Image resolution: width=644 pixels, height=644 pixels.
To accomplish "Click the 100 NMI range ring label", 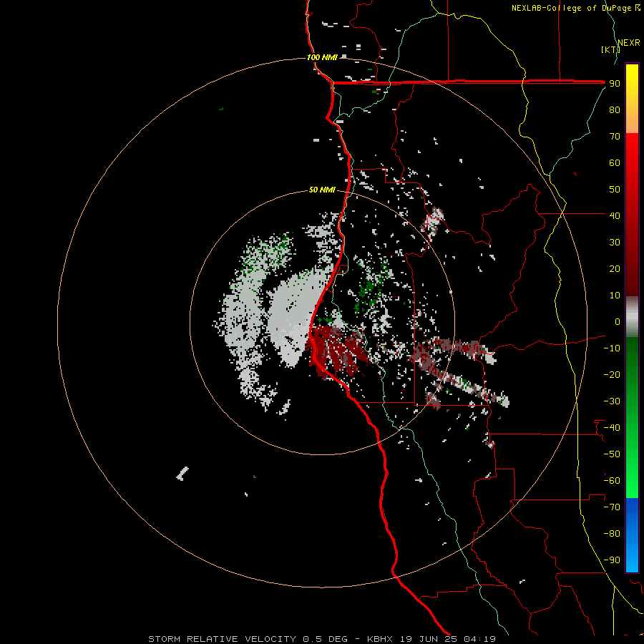I will [x=322, y=57].
